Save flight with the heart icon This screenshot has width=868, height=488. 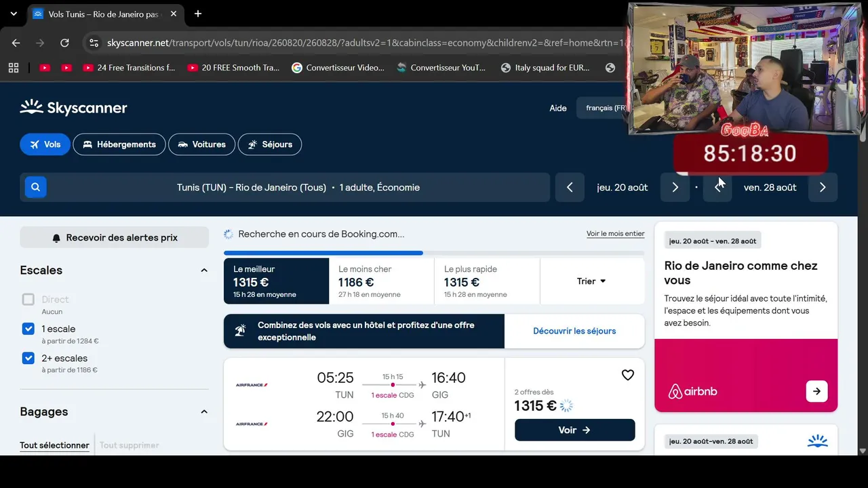[x=628, y=375]
